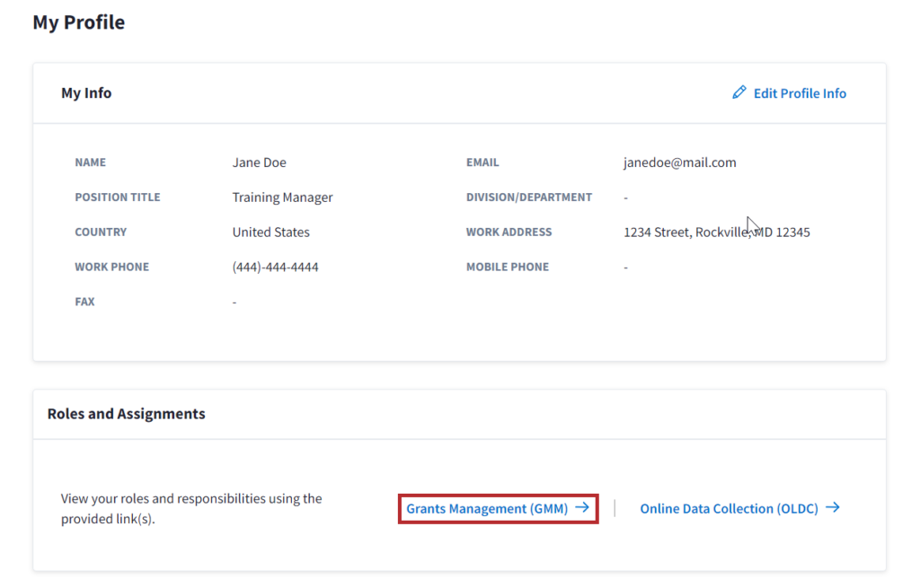Click the Roles and Assignments section header

tap(126, 414)
